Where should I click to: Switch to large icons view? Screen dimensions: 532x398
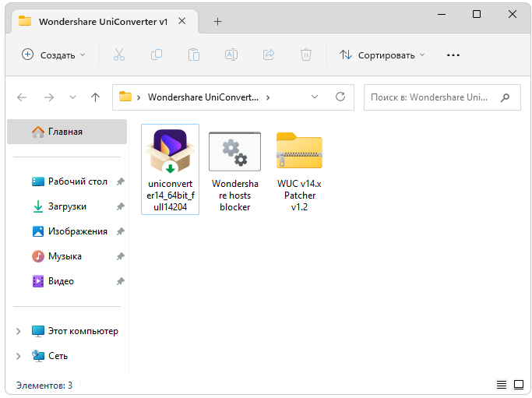(x=519, y=385)
